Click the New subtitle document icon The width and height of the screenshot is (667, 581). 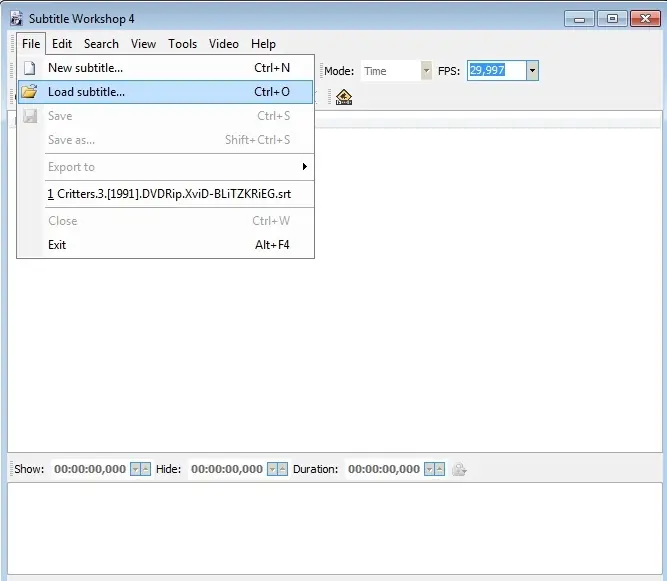click(x=29, y=68)
